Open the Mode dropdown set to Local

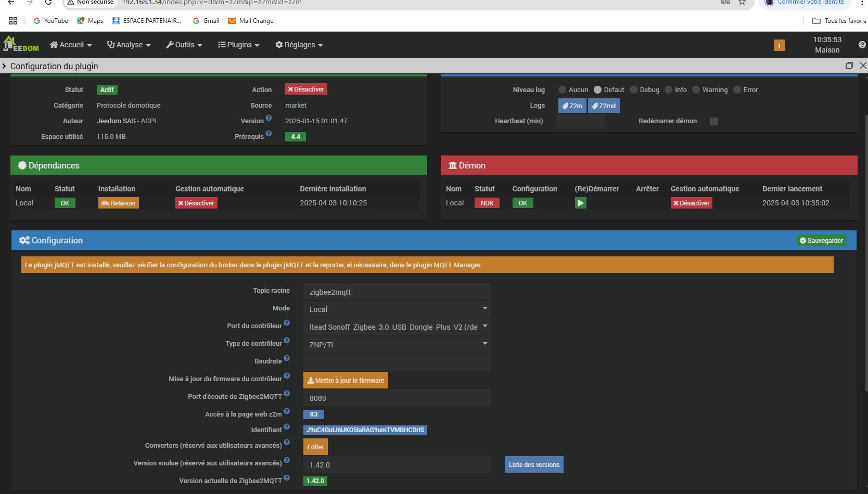point(397,309)
